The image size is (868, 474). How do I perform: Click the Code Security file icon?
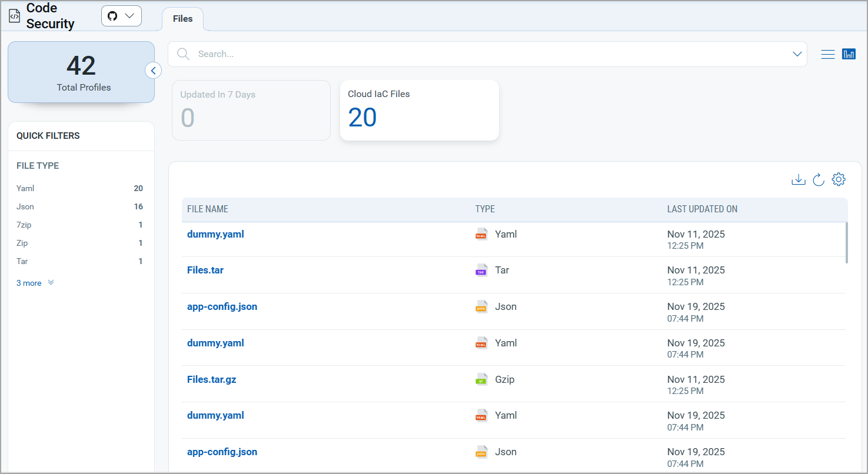tap(15, 16)
